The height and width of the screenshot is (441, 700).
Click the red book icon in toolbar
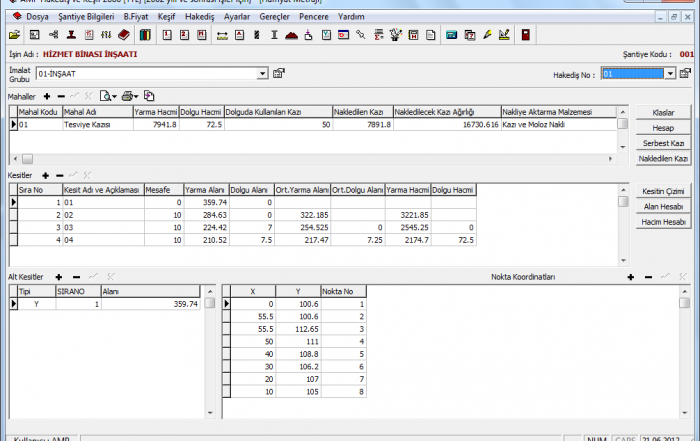(123, 35)
